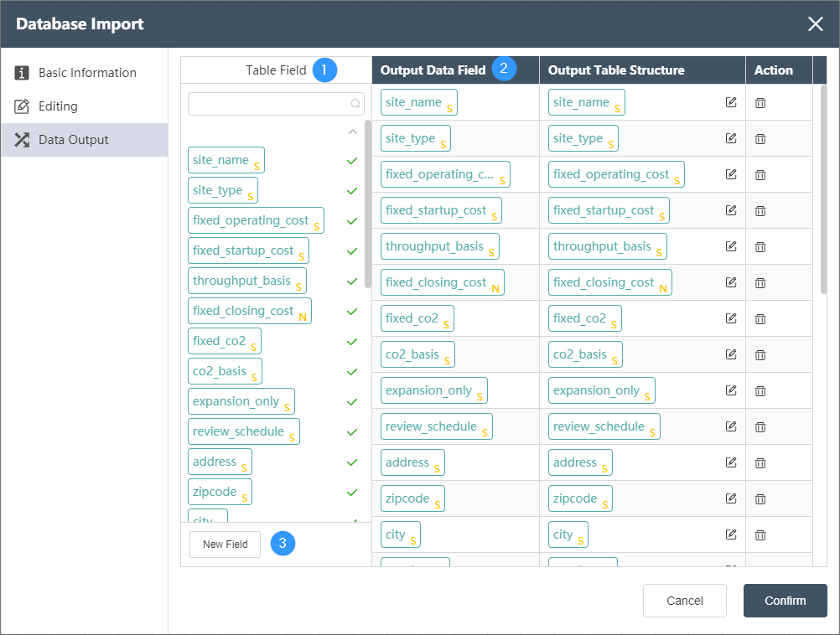Click the search magnifier in Table Field box
The image size is (840, 635).
pyautogui.click(x=355, y=103)
